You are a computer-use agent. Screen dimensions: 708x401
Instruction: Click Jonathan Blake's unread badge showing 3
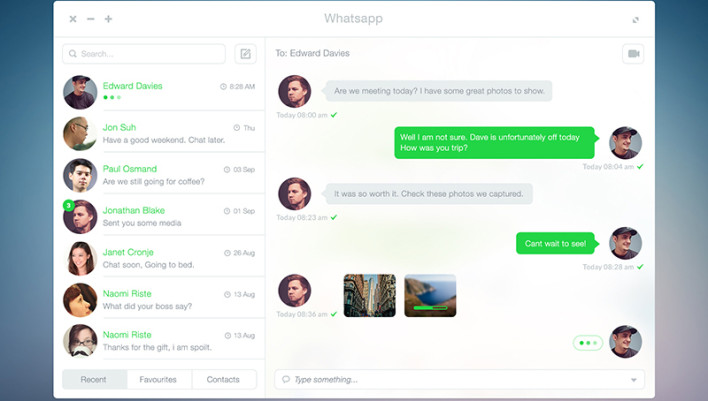69,205
